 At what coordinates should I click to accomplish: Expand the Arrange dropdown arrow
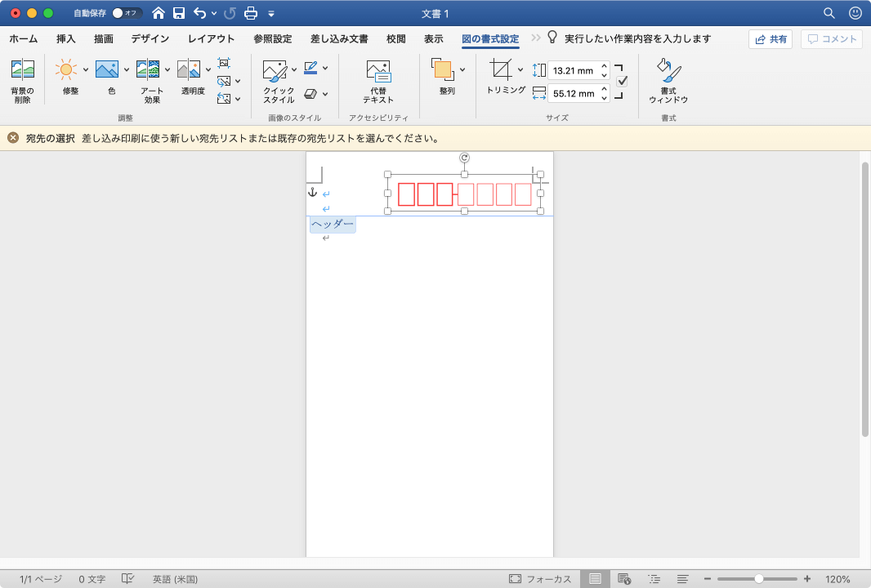[x=462, y=70]
